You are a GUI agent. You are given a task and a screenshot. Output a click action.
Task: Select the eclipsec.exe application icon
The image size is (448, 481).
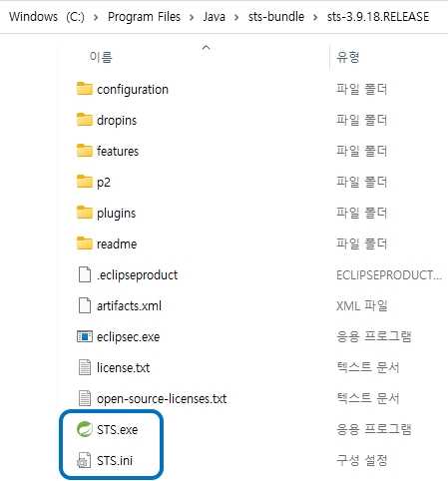84,336
